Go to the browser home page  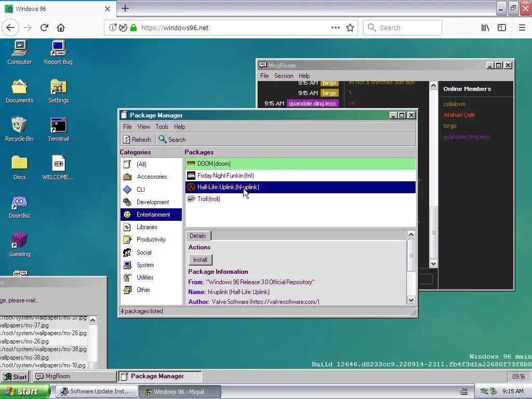(61, 28)
